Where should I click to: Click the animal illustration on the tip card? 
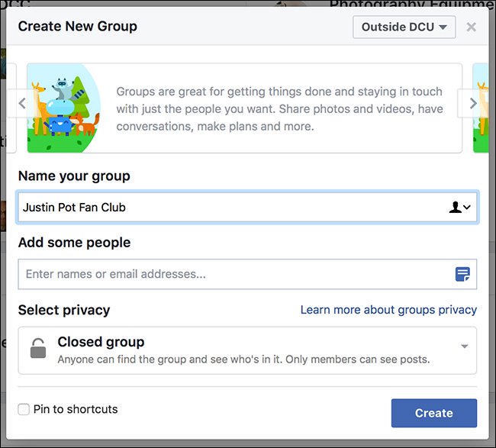(x=63, y=108)
